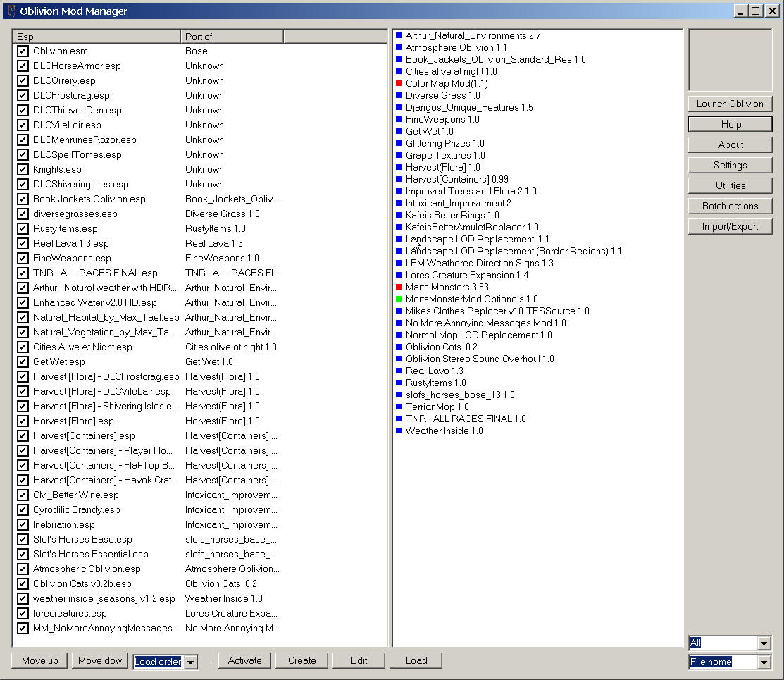Screen dimensions: 784x680
Task: Click the blue square beside slofs_horses_base_13 1.0
Action: point(399,395)
